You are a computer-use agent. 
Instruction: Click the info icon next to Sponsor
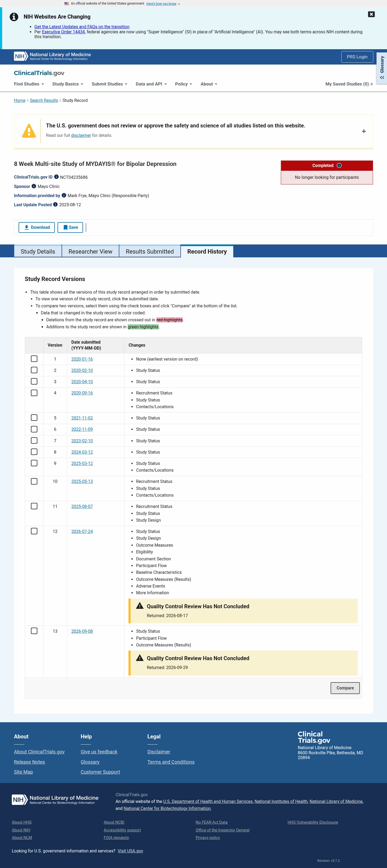(x=34, y=186)
